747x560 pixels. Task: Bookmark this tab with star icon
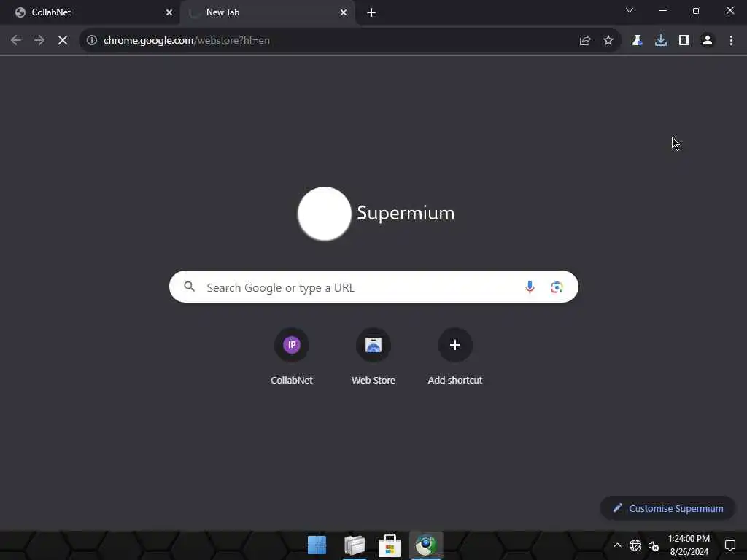tap(608, 41)
